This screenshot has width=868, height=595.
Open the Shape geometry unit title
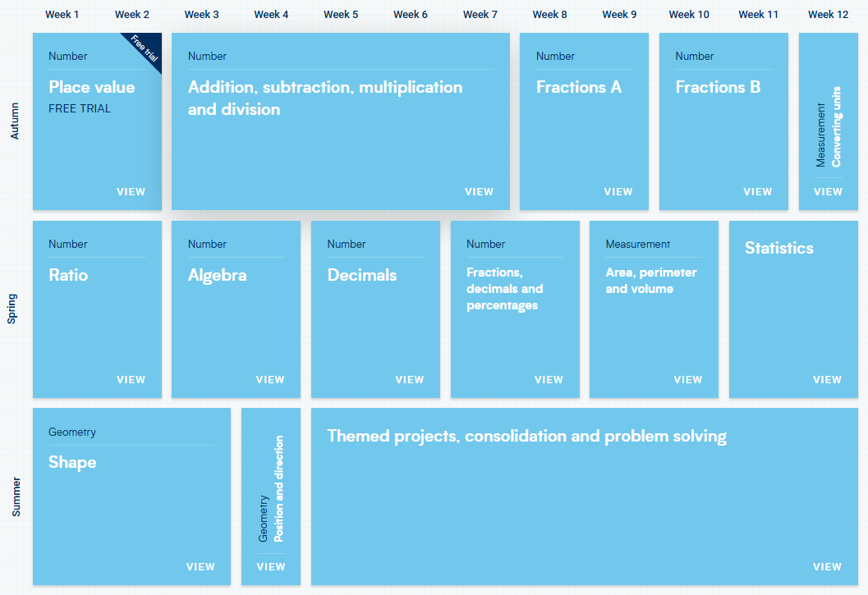click(x=72, y=462)
